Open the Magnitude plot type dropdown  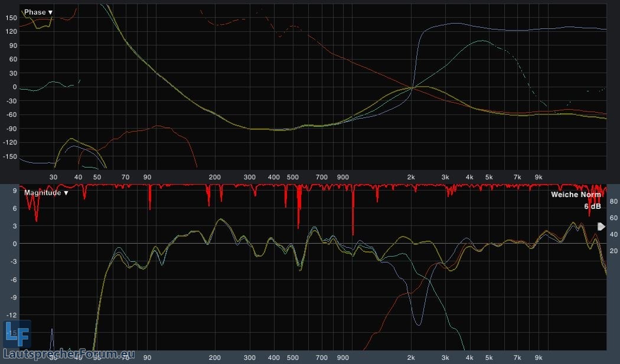click(44, 192)
